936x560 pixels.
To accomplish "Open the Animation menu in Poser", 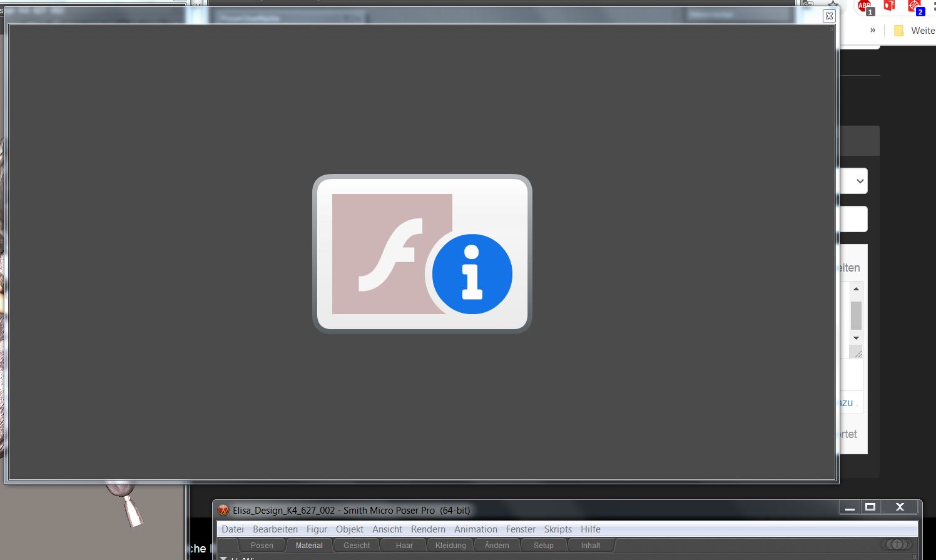I will tap(476, 529).
